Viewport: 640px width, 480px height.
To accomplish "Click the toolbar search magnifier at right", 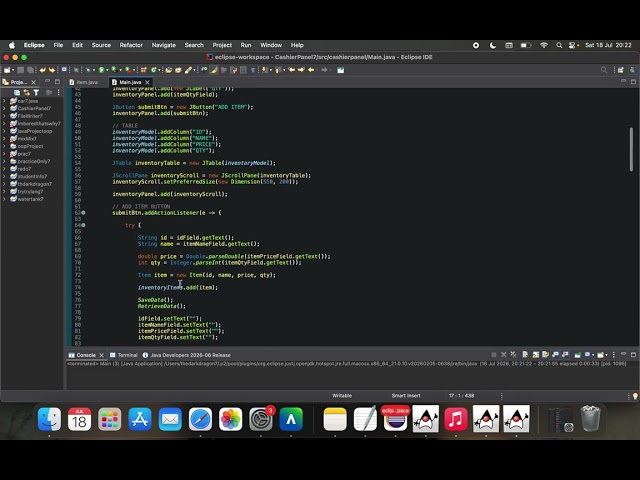I will click(x=604, y=70).
